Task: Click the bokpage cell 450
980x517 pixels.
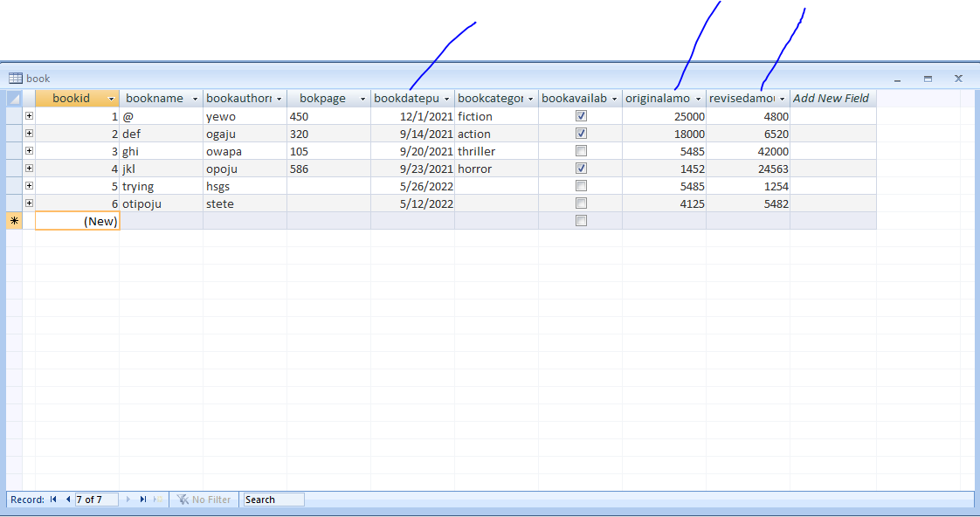Action: coord(328,116)
